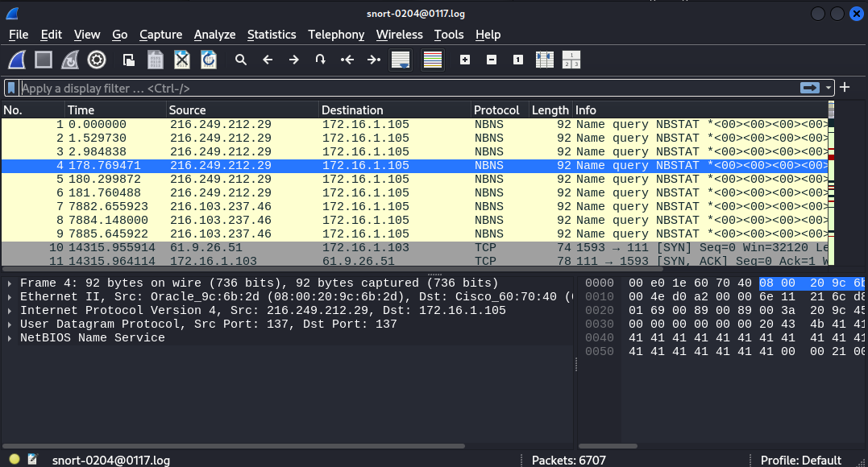Open the Capture menu
This screenshot has width=868, height=467.
(160, 35)
